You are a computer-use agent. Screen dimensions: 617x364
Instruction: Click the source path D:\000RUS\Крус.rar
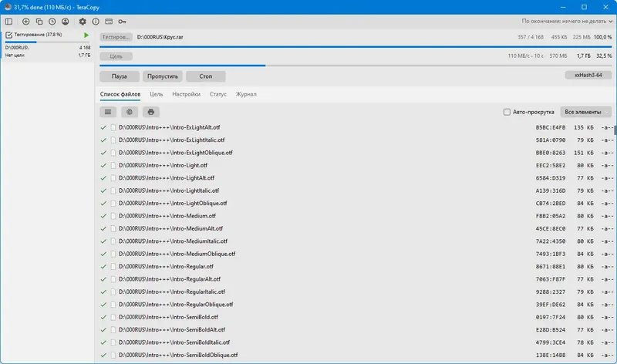coord(160,37)
